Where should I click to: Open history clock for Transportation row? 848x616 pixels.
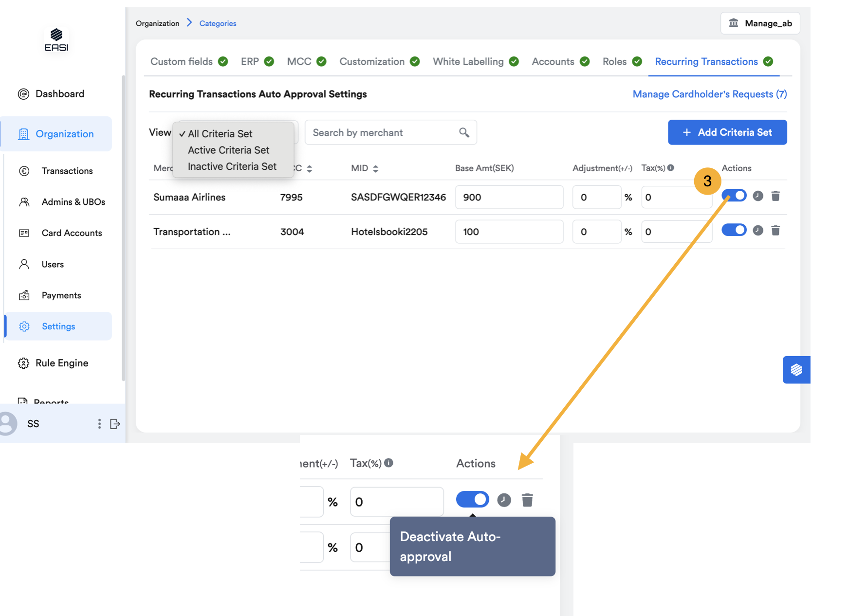click(x=757, y=231)
